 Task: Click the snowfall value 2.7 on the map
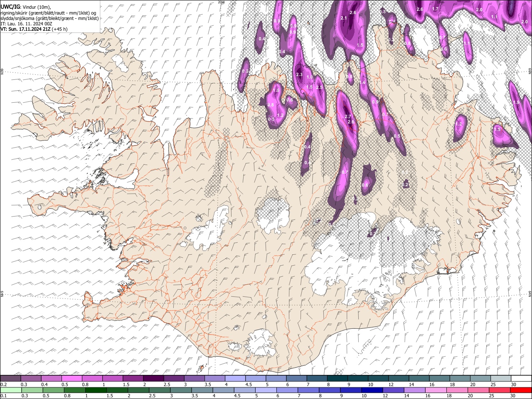coord(348,116)
